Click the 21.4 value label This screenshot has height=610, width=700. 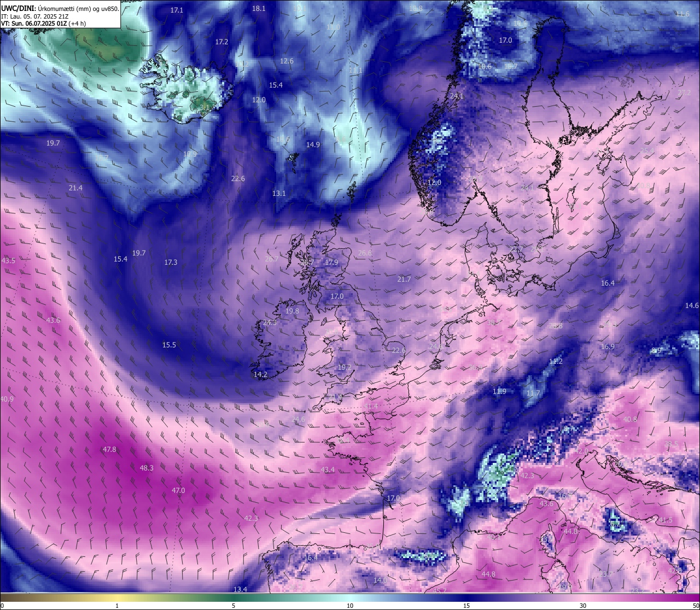(75, 188)
